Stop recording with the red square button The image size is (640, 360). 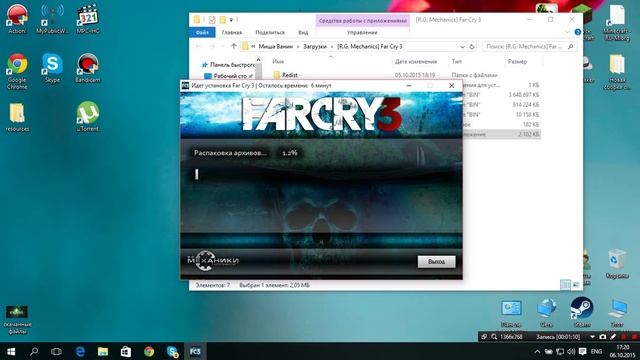click(x=634, y=337)
